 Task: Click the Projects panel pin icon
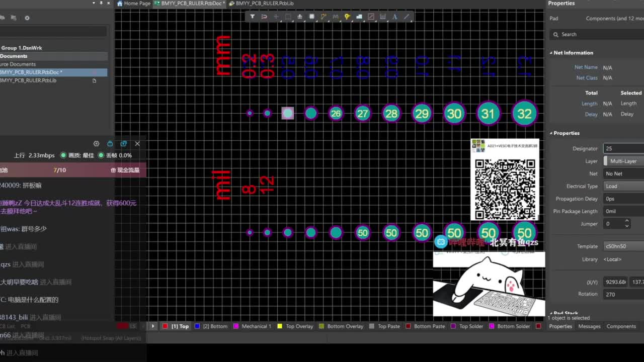click(x=101, y=3)
